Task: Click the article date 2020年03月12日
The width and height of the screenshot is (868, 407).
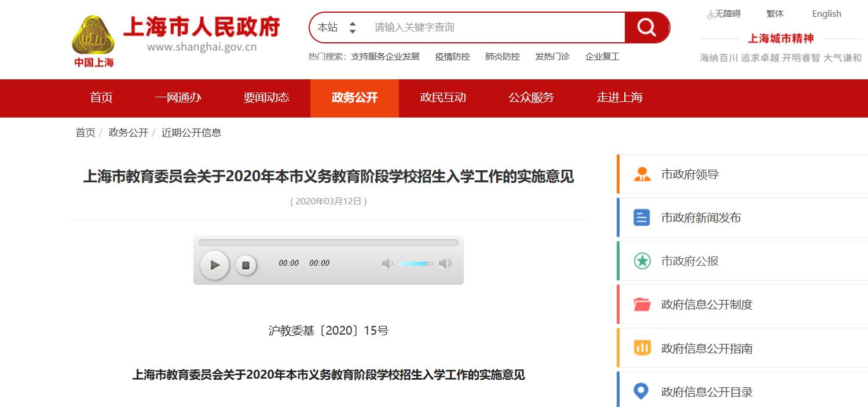Action: [x=328, y=201]
